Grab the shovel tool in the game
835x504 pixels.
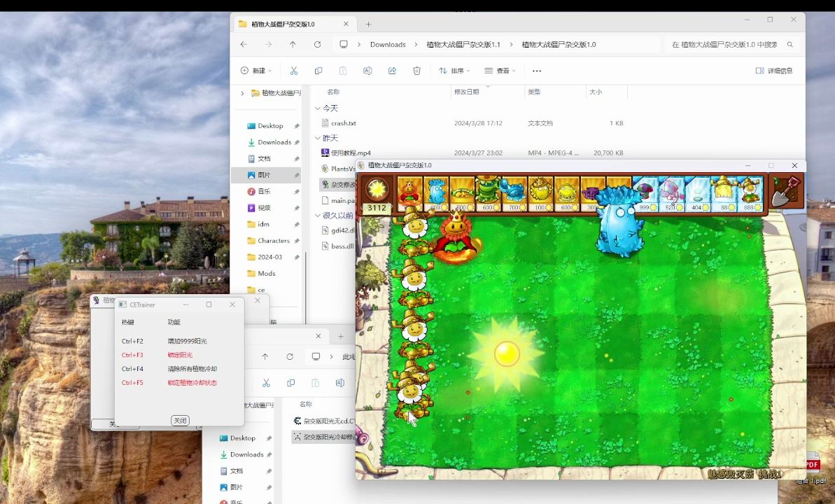point(786,192)
